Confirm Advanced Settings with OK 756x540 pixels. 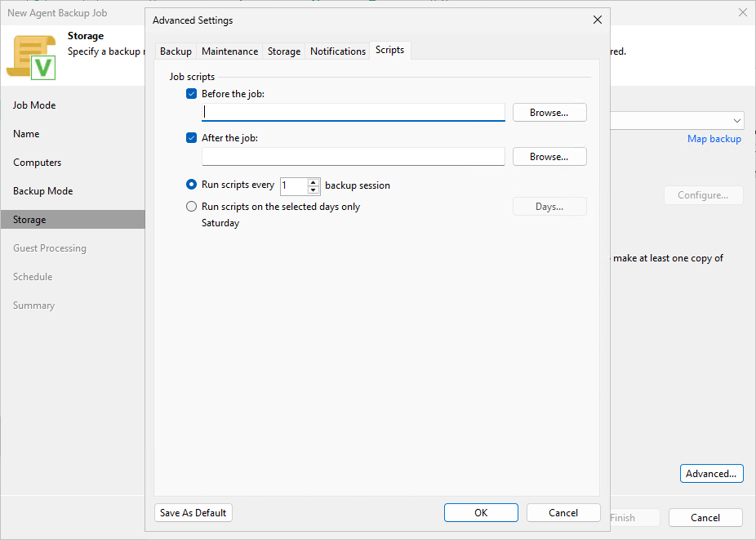481,512
